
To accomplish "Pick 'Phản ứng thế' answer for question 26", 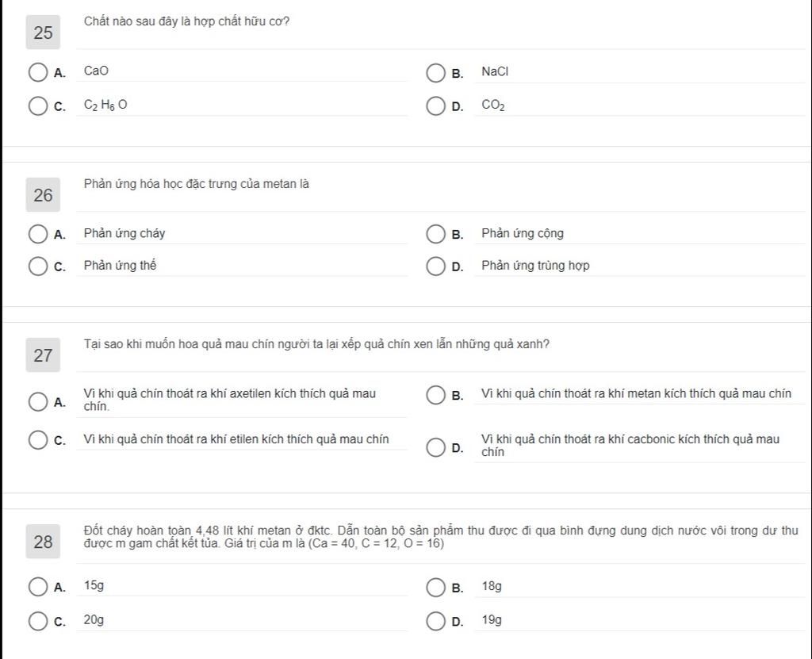I will 38,266.
